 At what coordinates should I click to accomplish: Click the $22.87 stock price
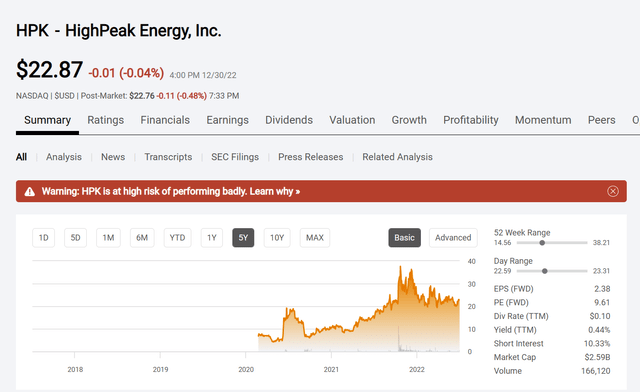point(49,69)
